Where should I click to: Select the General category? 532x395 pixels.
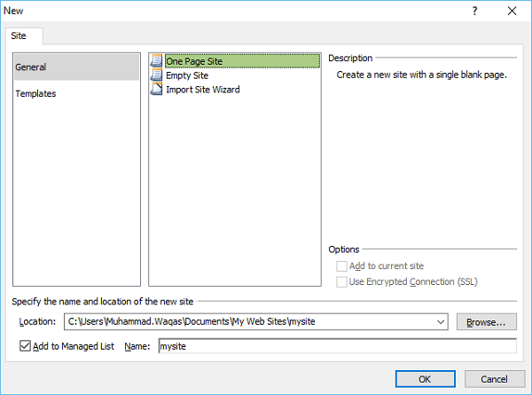coord(75,67)
